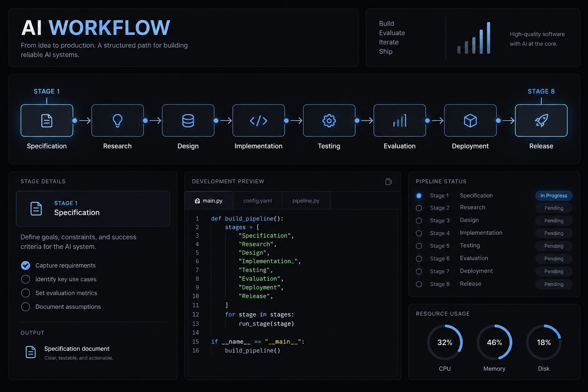
Task: Click the STAGE 8 label above Release
Action: click(x=541, y=91)
